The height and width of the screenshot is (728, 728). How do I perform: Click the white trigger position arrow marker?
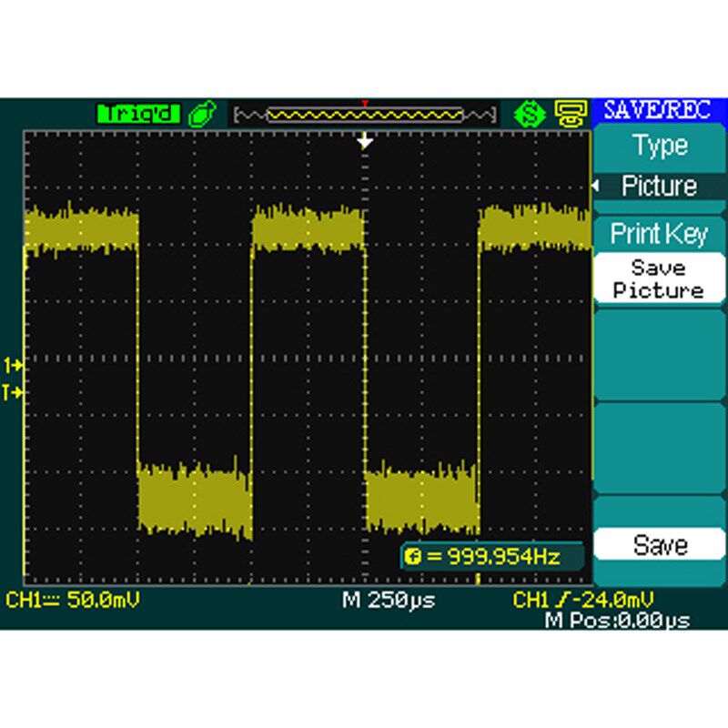366,140
